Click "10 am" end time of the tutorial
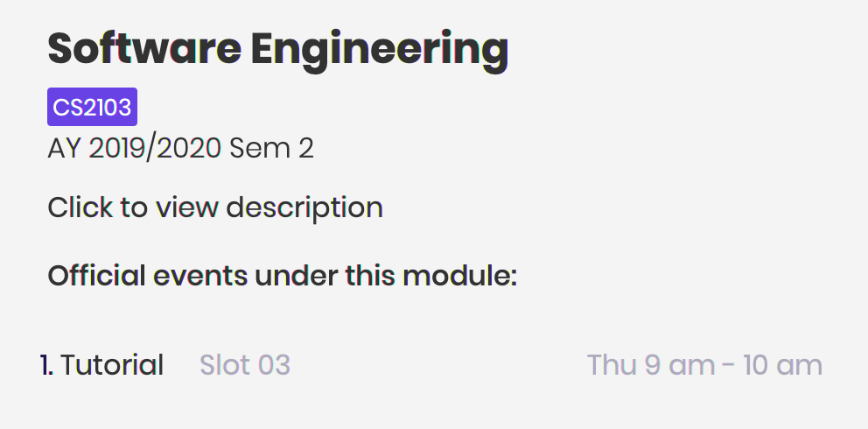Screen dimensions: 868x429 (x=783, y=365)
